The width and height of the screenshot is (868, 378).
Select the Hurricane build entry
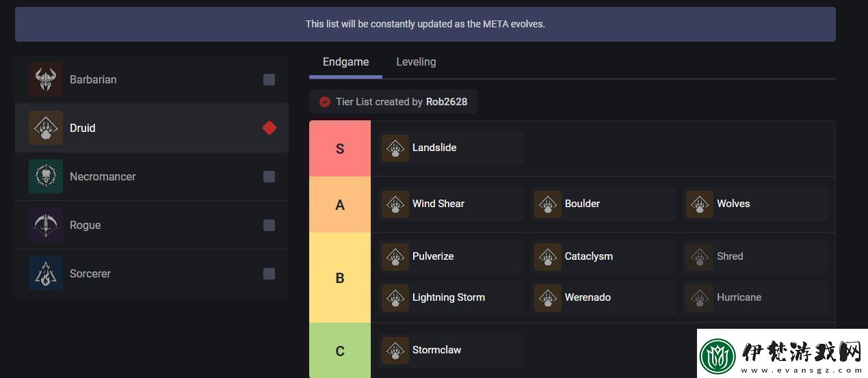pyautogui.click(x=755, y=297)
